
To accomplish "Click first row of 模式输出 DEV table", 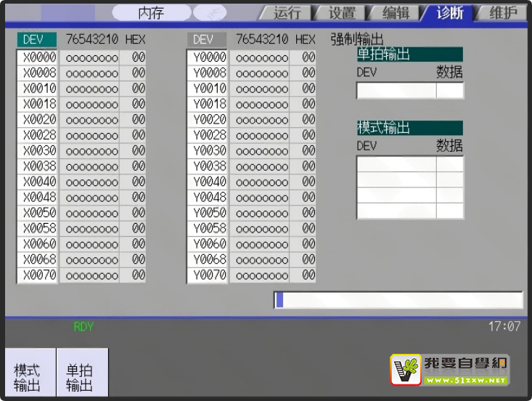I will point(396,164).
